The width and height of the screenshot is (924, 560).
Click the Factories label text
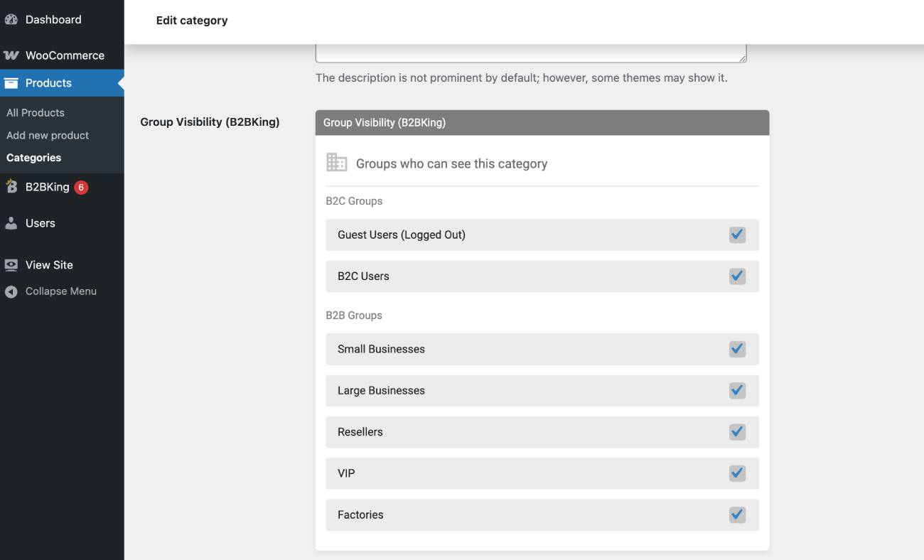point(360,515)
